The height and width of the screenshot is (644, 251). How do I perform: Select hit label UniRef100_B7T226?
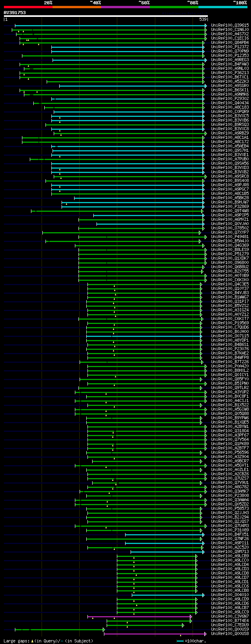(230, 362)
